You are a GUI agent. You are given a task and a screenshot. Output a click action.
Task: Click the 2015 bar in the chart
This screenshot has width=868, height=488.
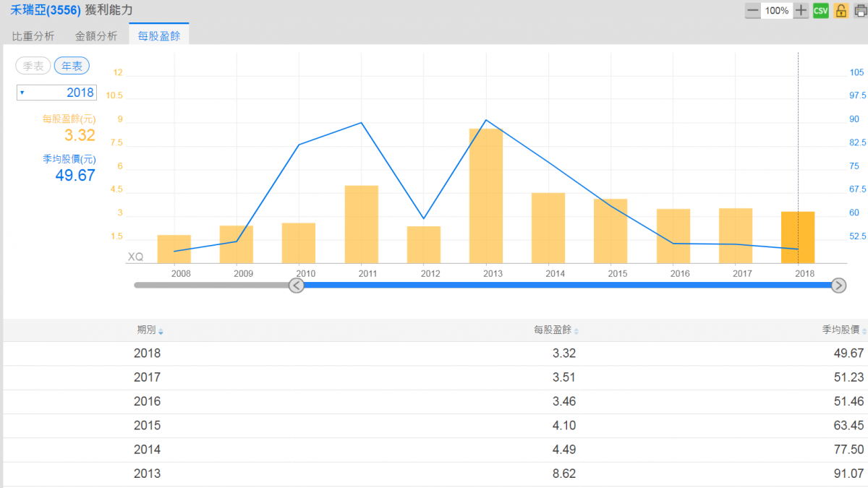point(610,231)
